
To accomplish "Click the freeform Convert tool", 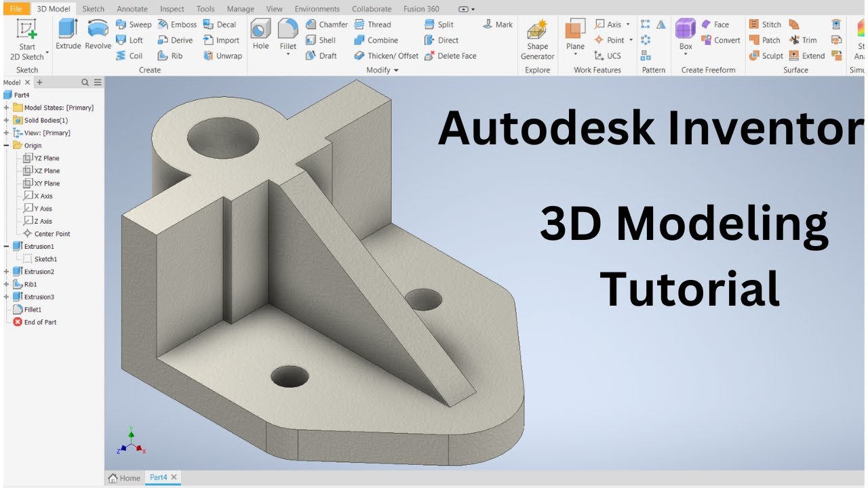I will [720, 40].
